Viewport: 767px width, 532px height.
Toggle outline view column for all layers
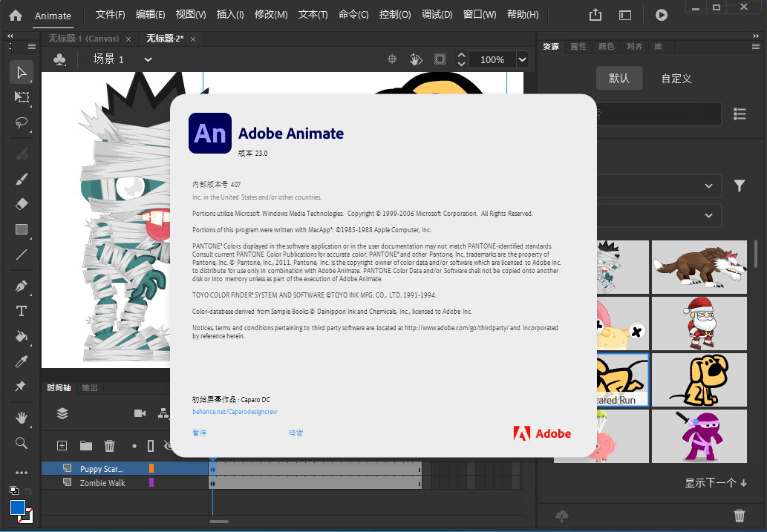[x=151, y=445]
